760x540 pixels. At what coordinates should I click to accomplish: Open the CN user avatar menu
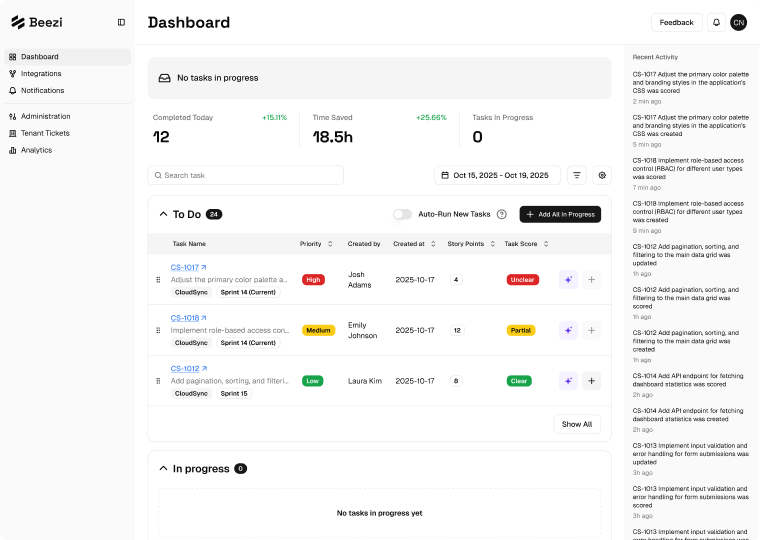738,22
